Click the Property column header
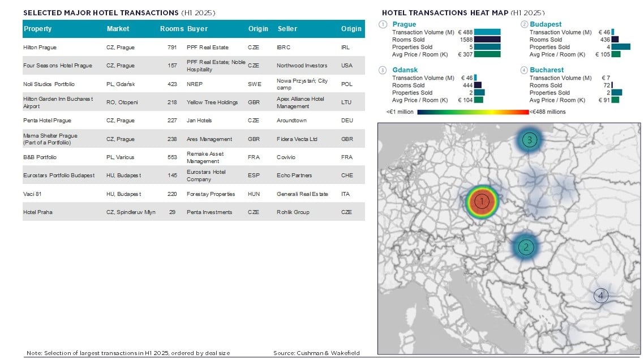 37,29
